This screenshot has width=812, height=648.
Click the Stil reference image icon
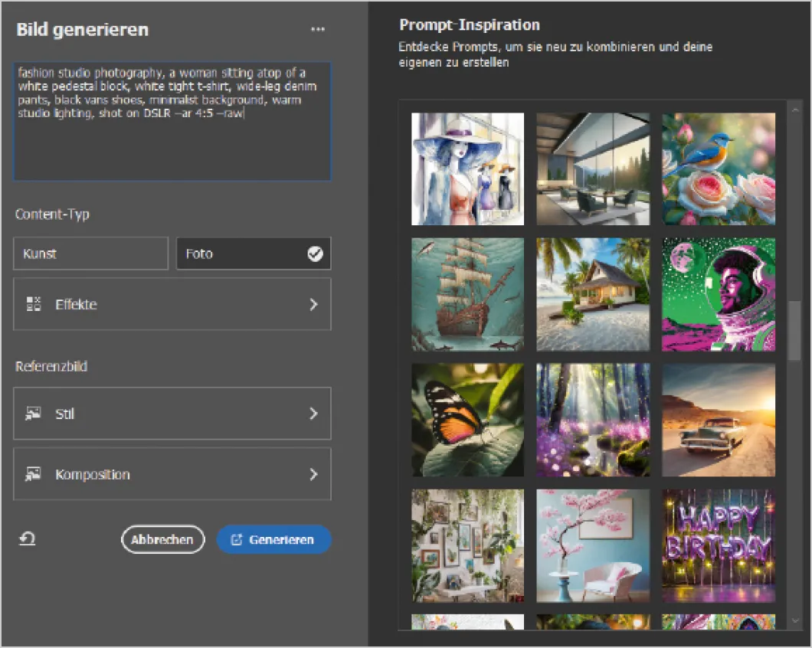(x=33, y=414)
